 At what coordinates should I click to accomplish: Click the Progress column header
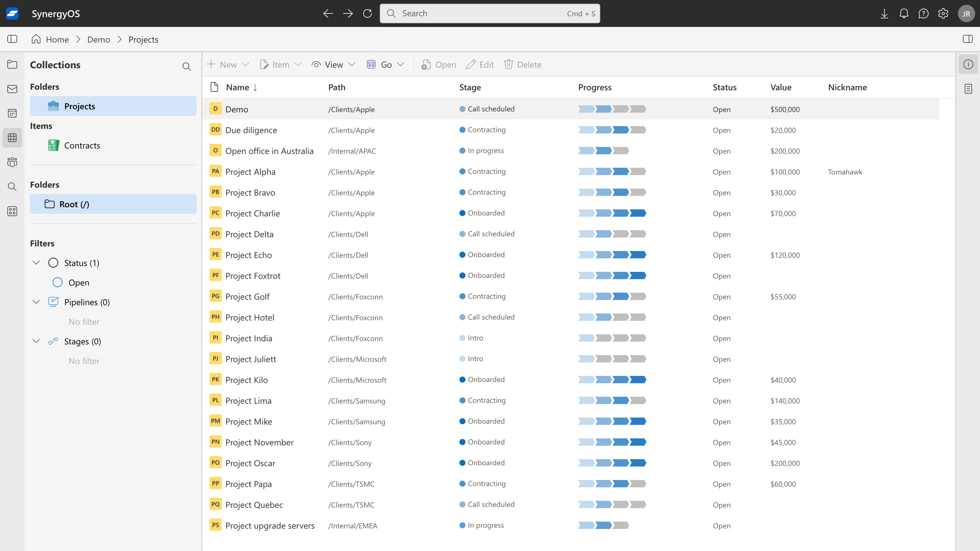[595, 88]
